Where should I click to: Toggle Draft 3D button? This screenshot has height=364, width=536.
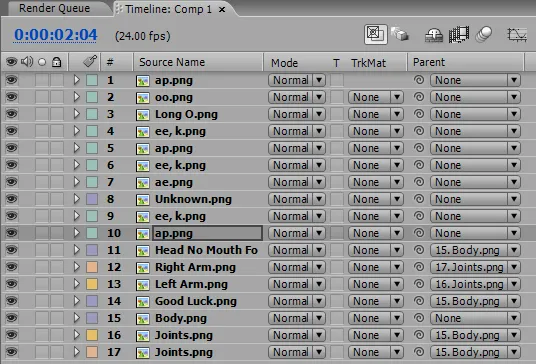pos(400,34)
